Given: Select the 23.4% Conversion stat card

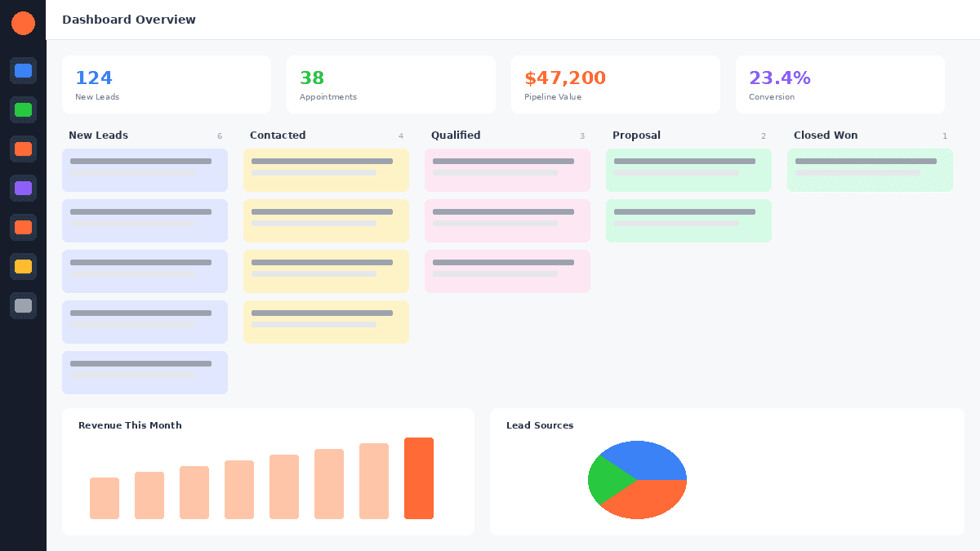Looking at the screenshot, I should pos(840,84).
